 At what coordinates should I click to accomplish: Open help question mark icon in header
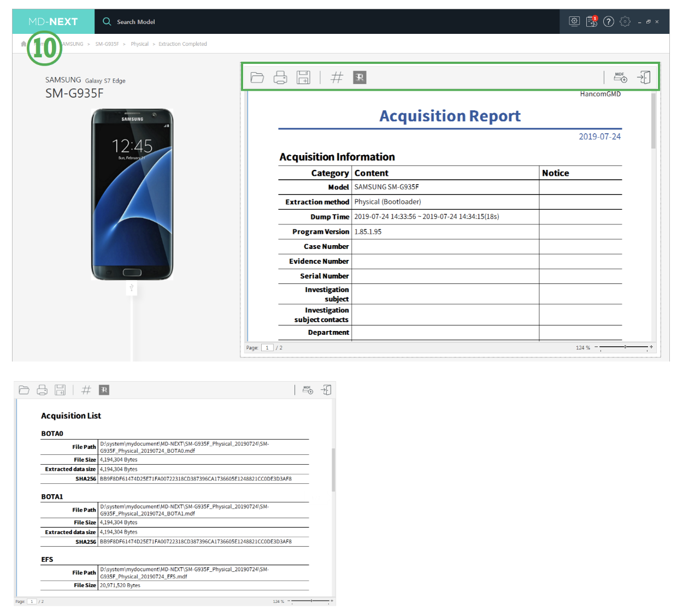(x=609, y=22)
